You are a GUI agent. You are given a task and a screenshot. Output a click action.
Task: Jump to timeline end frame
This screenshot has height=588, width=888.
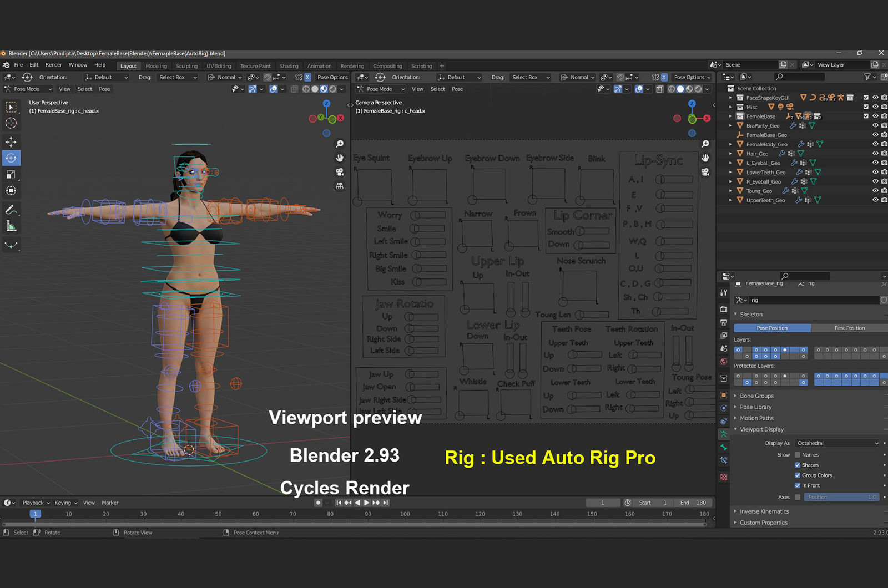tap(386, 503)
